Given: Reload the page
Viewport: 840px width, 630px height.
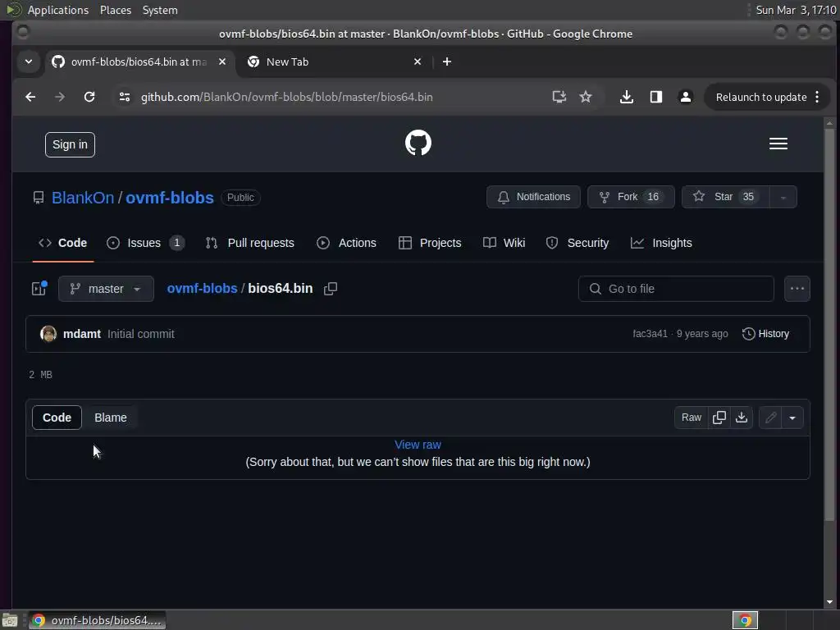Looking at the screenshot, I should click(89, 97).
